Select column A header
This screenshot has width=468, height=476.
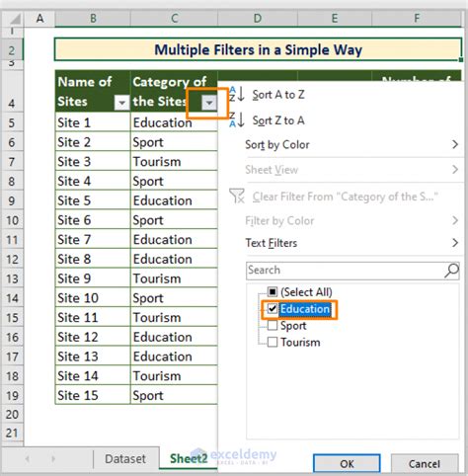[x=39, y=18]
